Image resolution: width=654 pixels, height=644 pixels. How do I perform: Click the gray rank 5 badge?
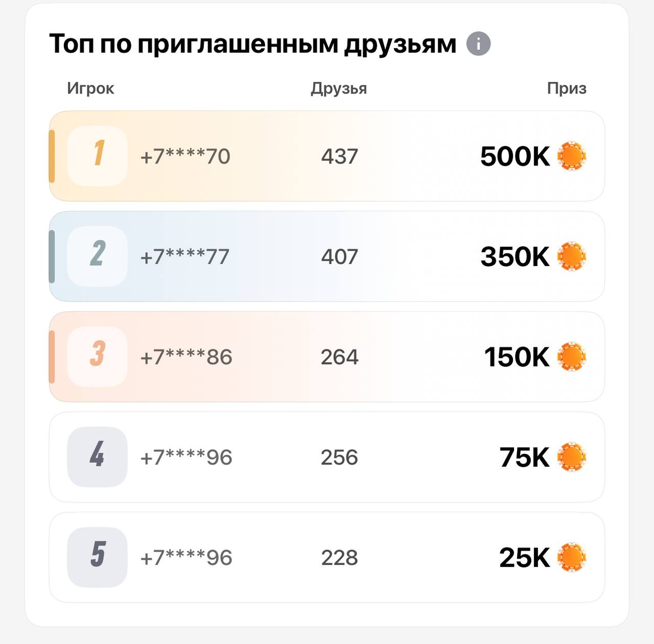click(97, 557)
